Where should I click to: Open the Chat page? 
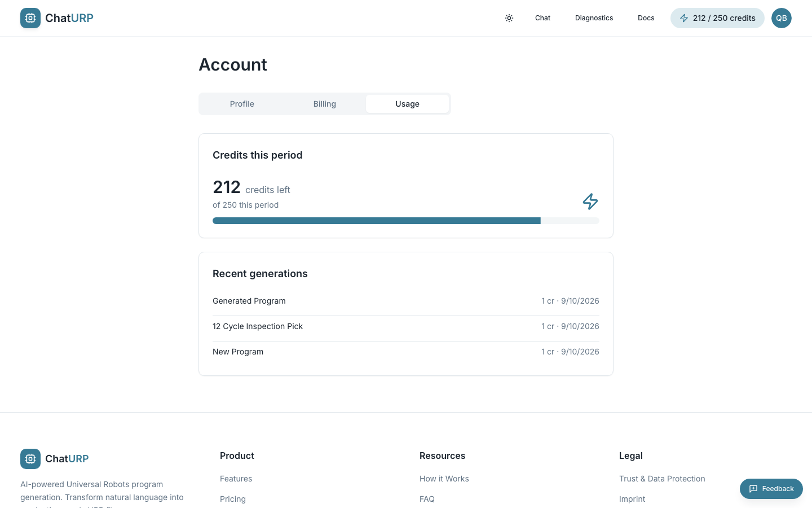(542, 18)
